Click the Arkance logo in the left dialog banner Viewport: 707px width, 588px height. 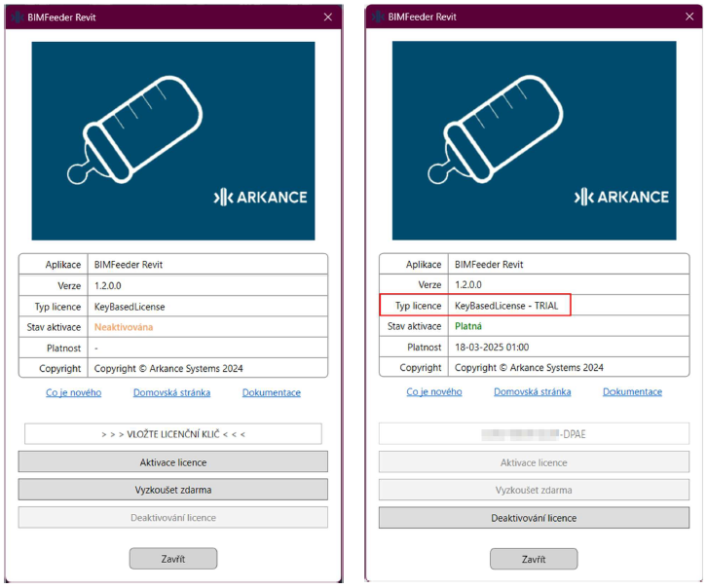pyautogui.click(x=260, y=197)
